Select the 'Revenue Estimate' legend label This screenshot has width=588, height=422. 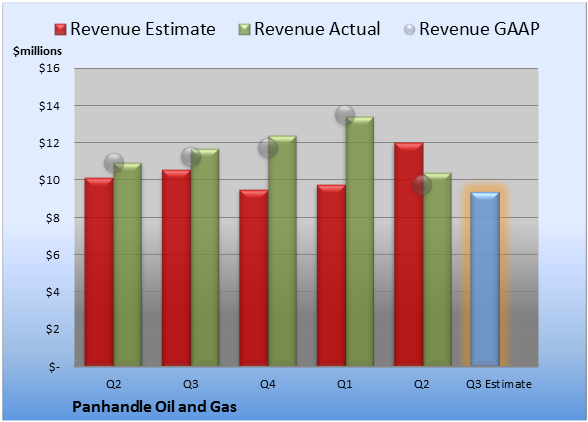[143, 29]
